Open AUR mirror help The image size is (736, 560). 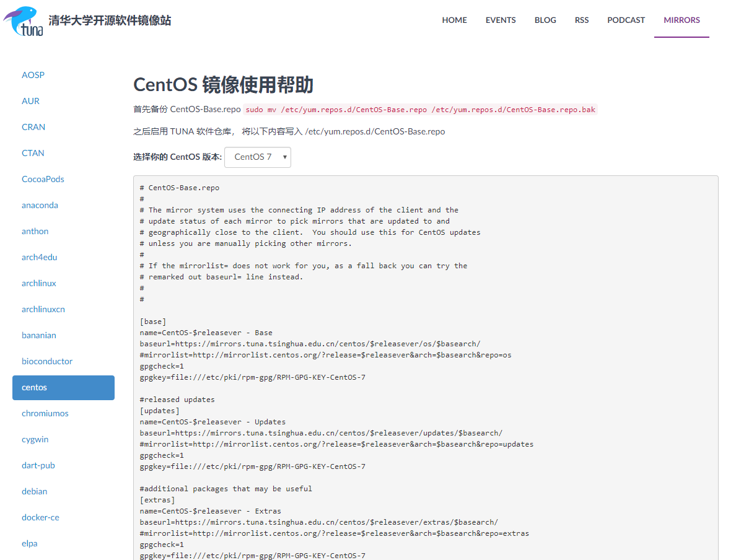click(x=30, y=101)
